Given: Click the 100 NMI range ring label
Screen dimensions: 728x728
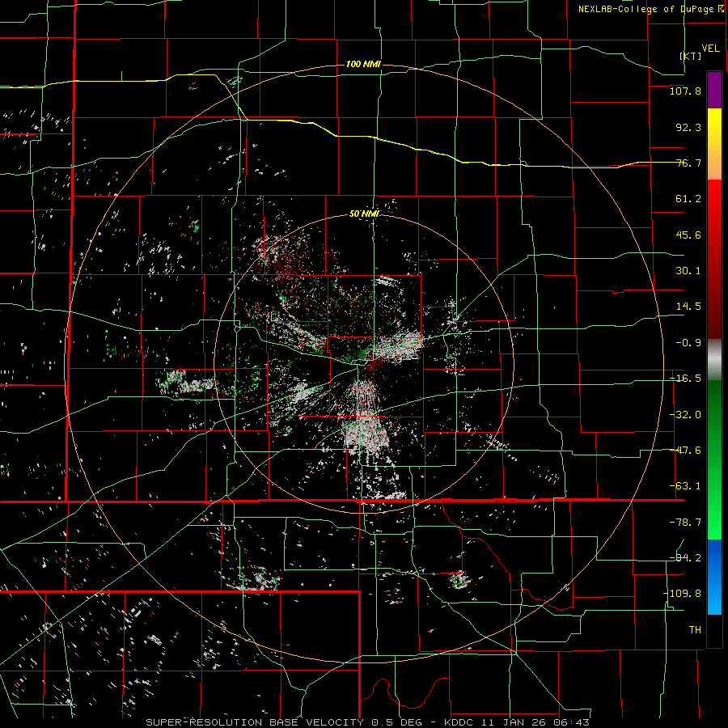Looking at the screenshot, I should point(363,64).
